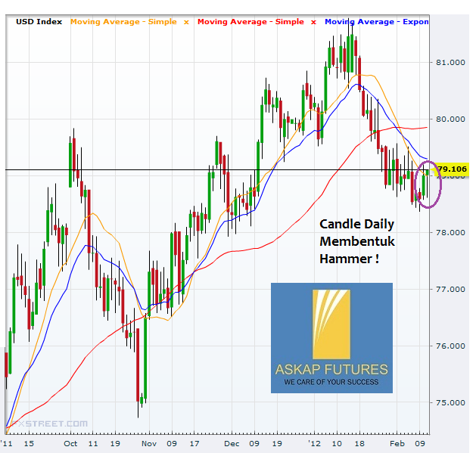Image resolution: width=476 pixels, height=453 pixels.
Task: Remove the red Simple Moving Average indicator
Action: (x=314, y=22)
